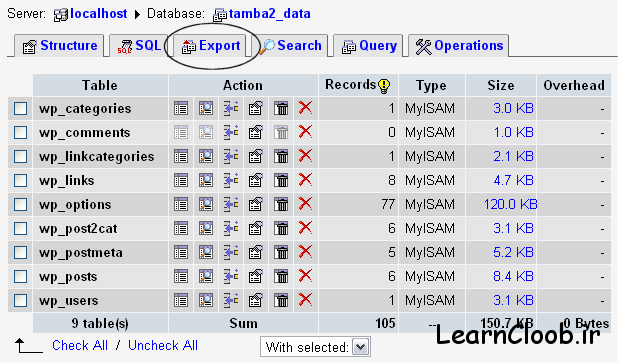This screenshot has width=618, height=363.
Task: Browse the wp_options table
Action: pos(181,205)
